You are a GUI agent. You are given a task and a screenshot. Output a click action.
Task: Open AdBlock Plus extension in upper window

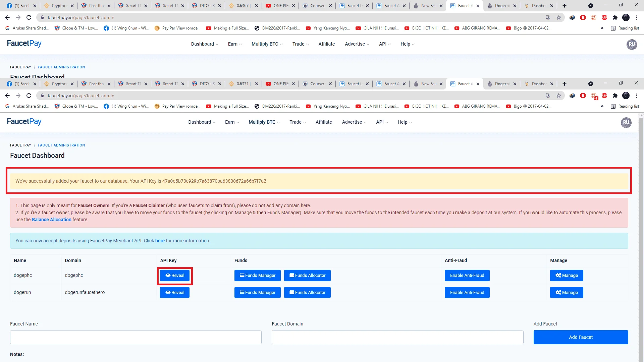coord(604,17)
